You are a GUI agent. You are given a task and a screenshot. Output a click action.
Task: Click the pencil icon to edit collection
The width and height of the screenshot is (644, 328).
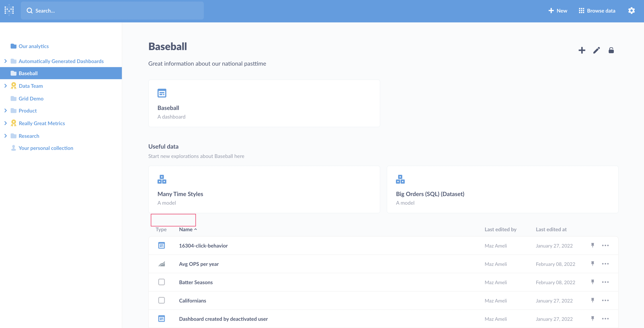coord(597,50)
